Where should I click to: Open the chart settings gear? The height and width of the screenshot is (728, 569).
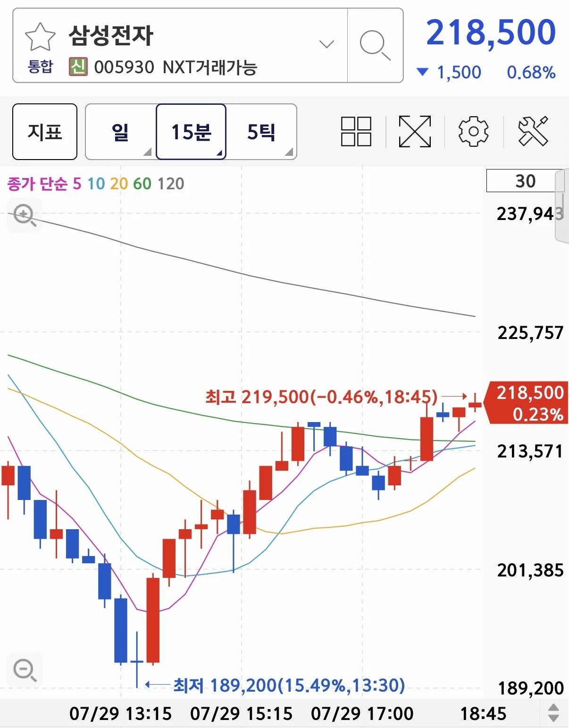click(473, 131)
